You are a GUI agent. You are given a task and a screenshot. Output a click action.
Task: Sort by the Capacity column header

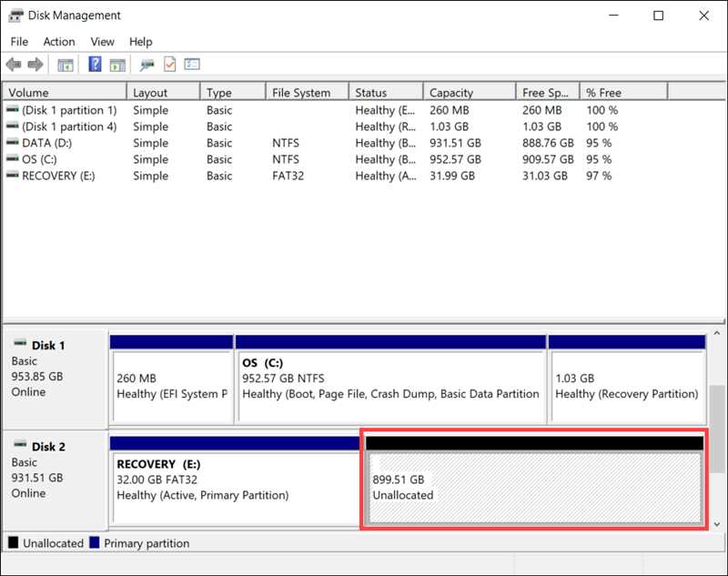tap(470, 93)
